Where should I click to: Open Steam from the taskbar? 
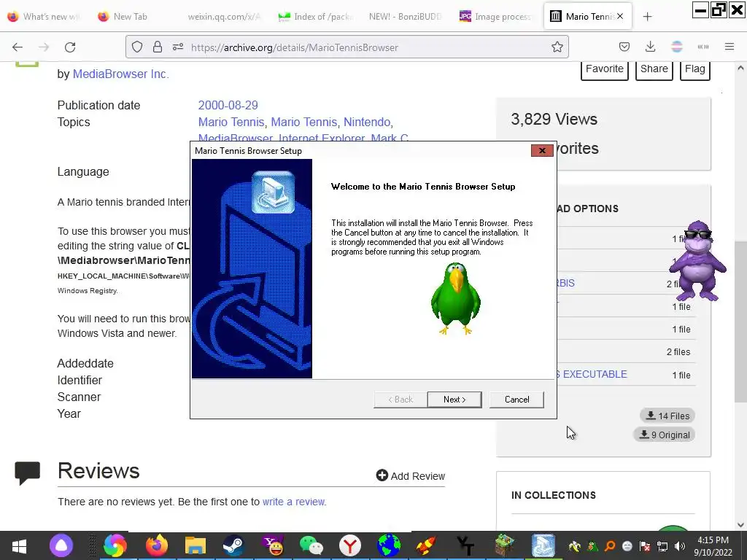pos(233,545)
